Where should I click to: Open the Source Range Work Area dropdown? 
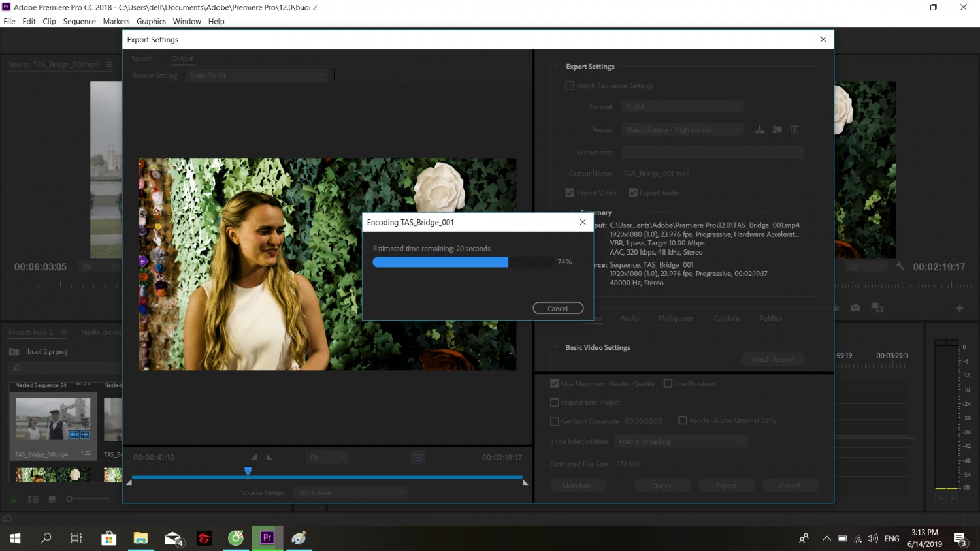point(350,492)
